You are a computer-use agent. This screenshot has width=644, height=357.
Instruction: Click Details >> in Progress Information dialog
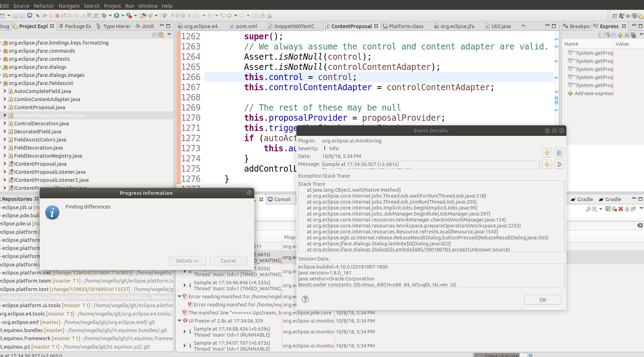click(x=188, y=261)
